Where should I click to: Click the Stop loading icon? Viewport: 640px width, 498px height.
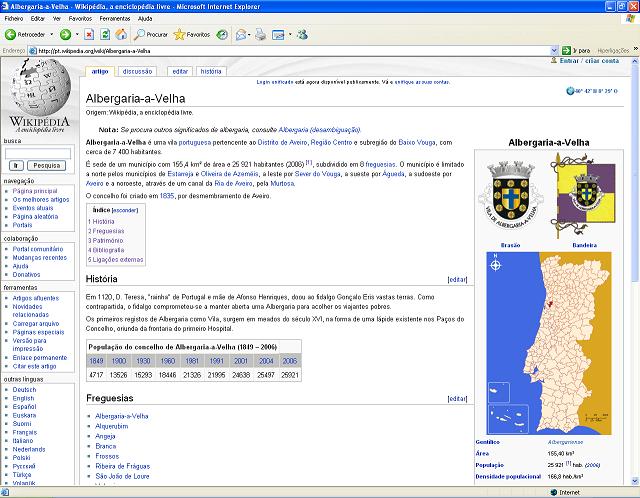click(89, 35)
